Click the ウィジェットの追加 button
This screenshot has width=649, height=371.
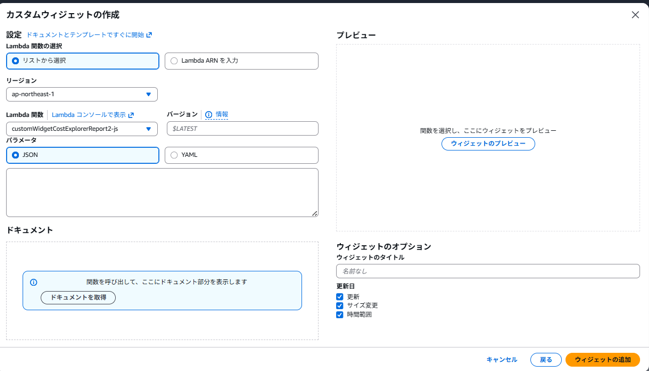[x=603, y=359]
